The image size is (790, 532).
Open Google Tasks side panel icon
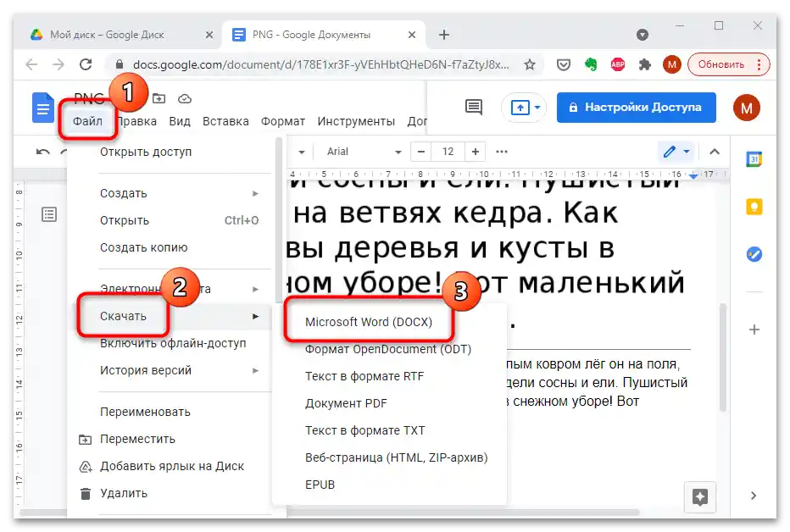coord(754,253)
